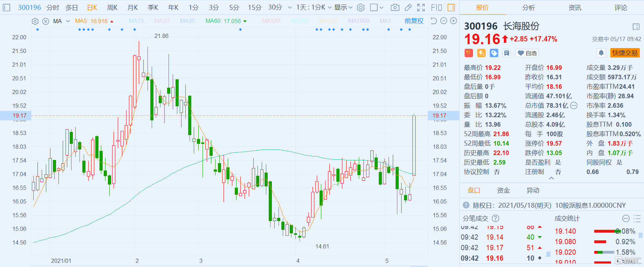Click the 快捷交易 quick trade button
Screen dimensions: 644x267
[625, 53]
